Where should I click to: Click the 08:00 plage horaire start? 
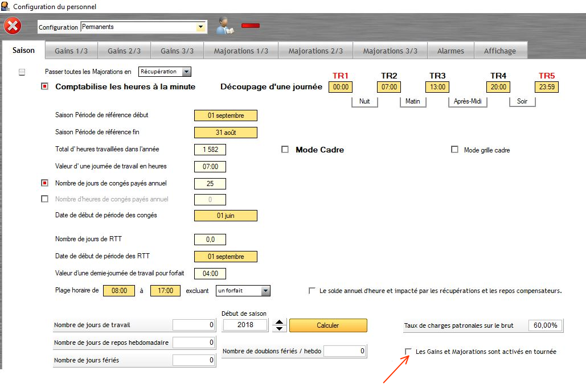pos(119,291)
